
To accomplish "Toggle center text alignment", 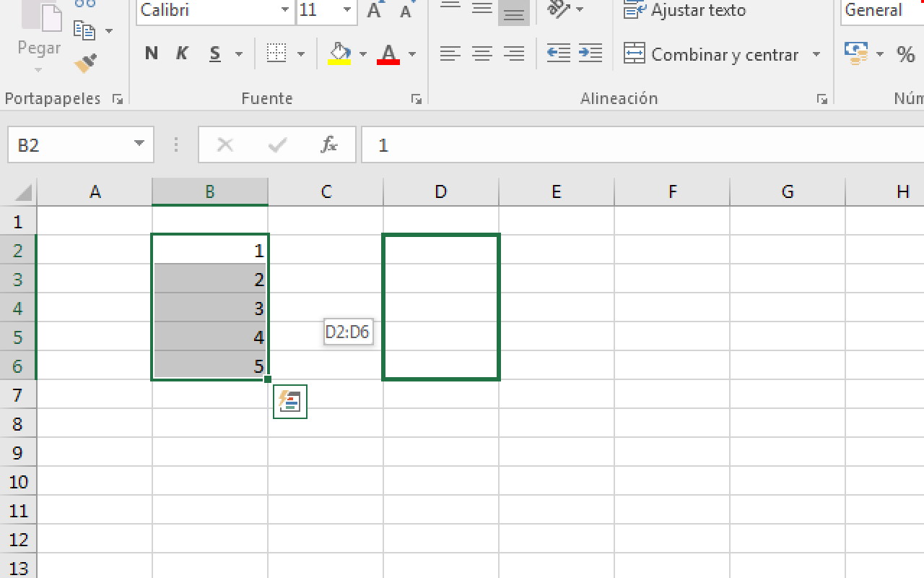I will pos(481,53).
